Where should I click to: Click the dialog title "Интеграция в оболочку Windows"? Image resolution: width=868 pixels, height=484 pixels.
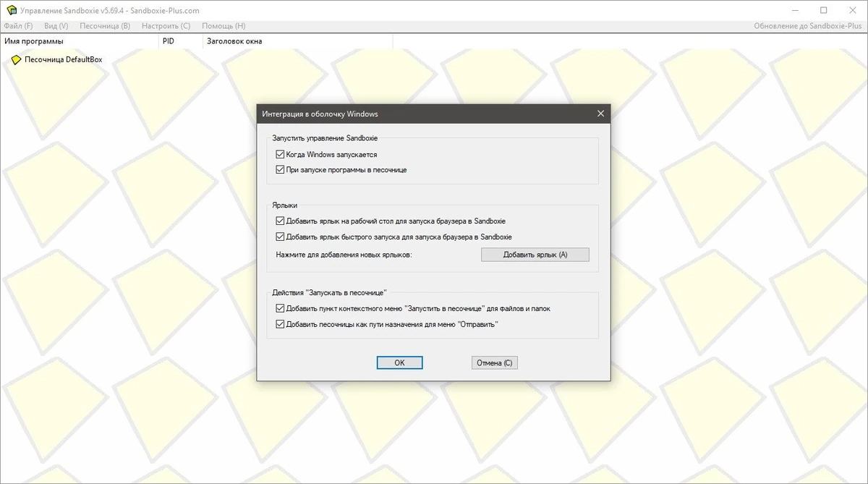[320, 114]
